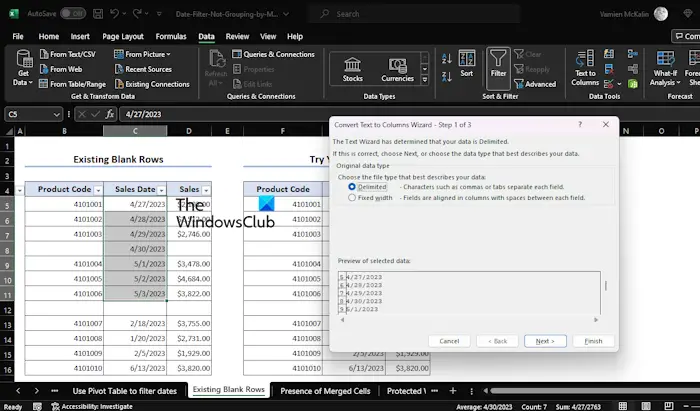This screenshot has height=411, width=700.
Task: Click the previous sheet navigation arrow
Action: click(x=18, y=391)
